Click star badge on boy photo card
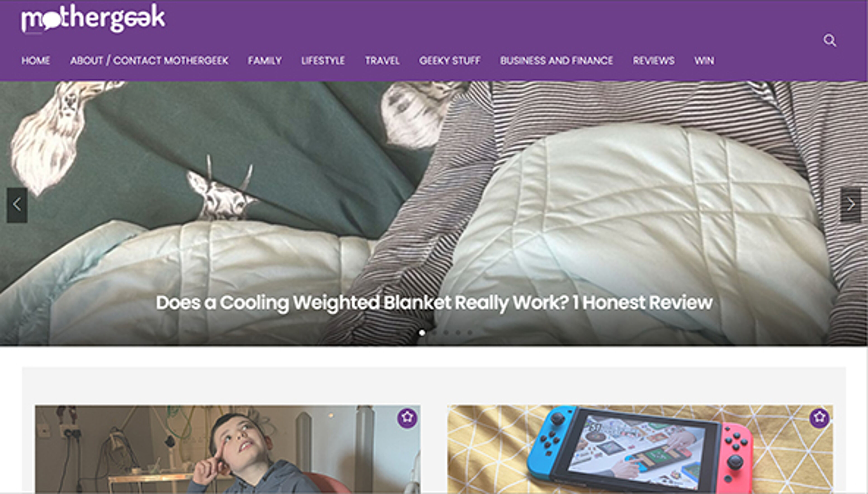Screen dimensions: 868x494 [x=407, y=418]
